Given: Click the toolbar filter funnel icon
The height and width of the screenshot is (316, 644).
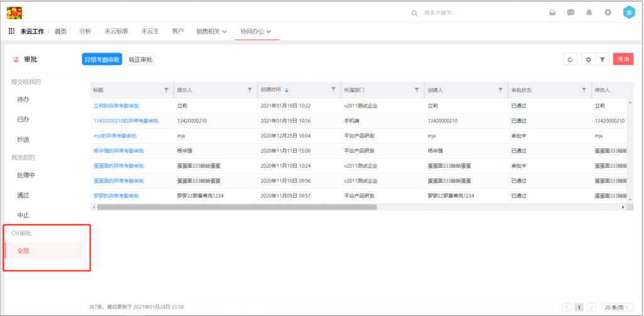Looking at the screenshot, I should point(602,59).
